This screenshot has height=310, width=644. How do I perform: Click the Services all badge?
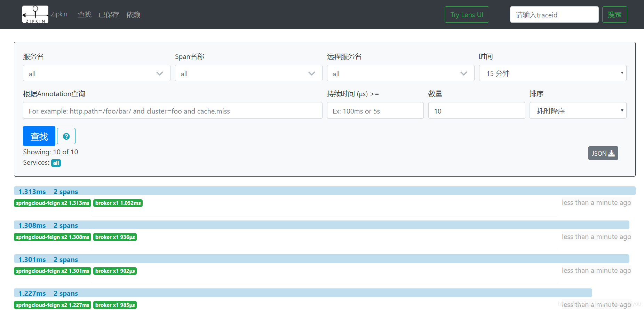click(x=56, y=163)
